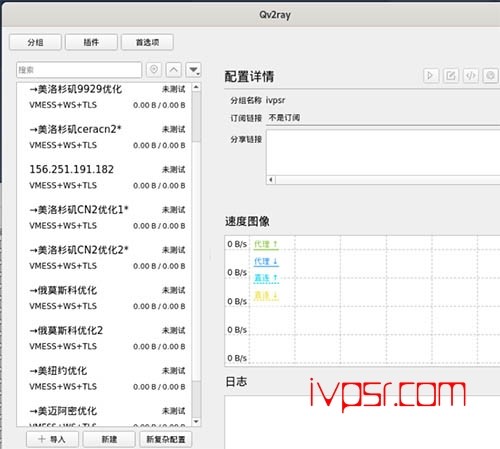Image resolution: width=500 pixels, height=449 pixels.
Task: Click the connection list scroll-down arrow
Action: coord(196,422)
